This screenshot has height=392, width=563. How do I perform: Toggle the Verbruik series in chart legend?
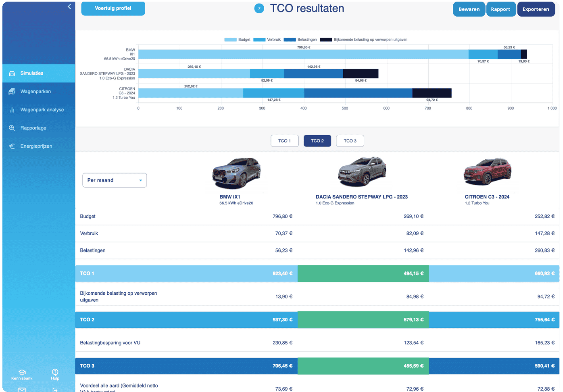point(259,40)
